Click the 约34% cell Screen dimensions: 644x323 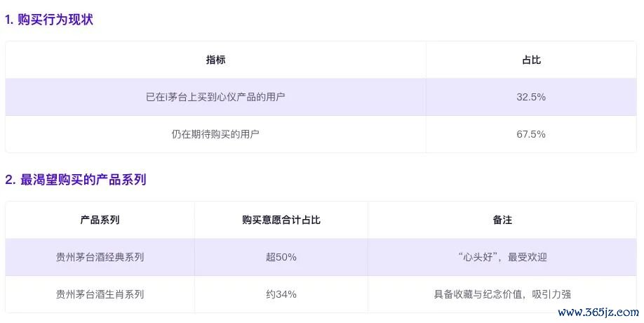click(281, 294)
